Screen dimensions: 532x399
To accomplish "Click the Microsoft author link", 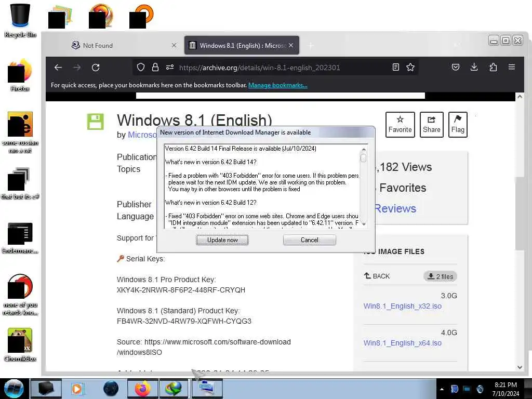I will pyautogui.click(x=142, y=135).
